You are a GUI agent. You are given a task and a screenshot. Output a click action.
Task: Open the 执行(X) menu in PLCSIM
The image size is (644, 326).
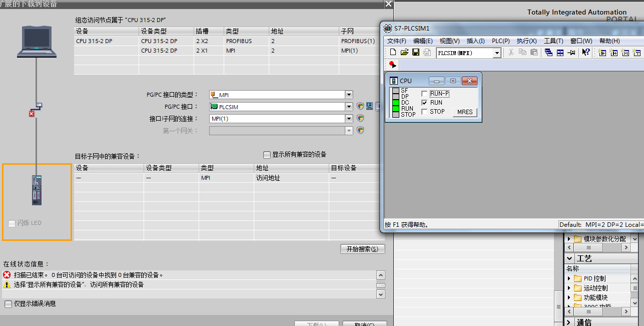click(526, 41)
